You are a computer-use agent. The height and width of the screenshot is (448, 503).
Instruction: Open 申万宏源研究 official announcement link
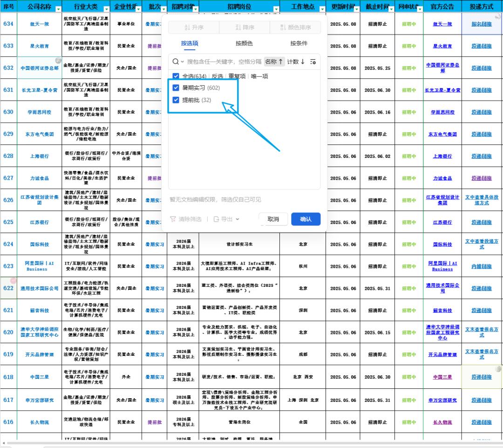pos(442,400)
